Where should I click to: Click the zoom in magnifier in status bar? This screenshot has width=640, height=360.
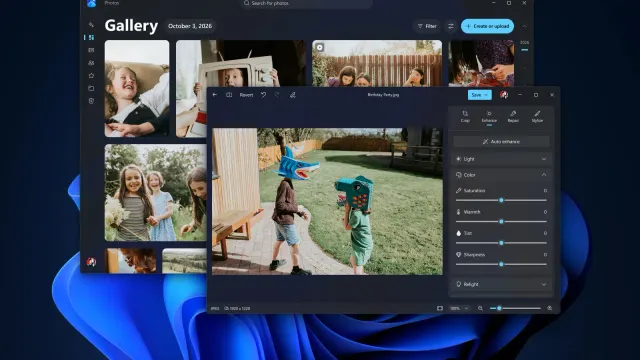coord(550,308)
